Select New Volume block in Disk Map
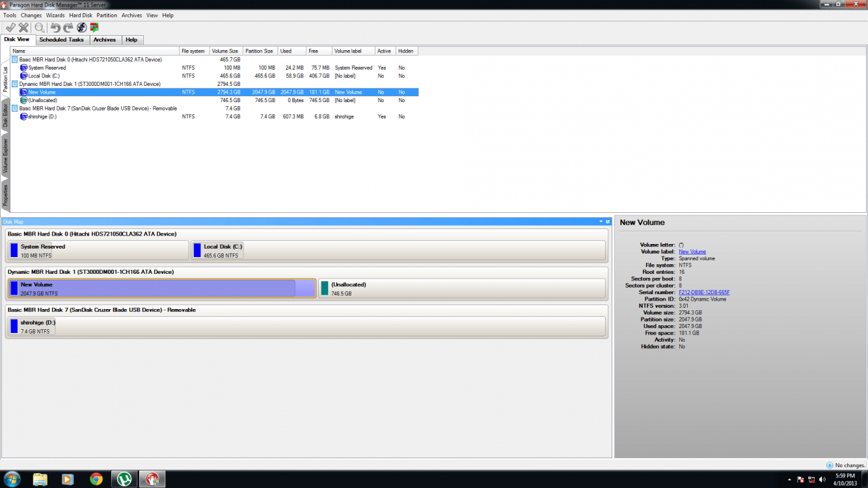Screen dimensions: 868x488 (x=162, y=288)
